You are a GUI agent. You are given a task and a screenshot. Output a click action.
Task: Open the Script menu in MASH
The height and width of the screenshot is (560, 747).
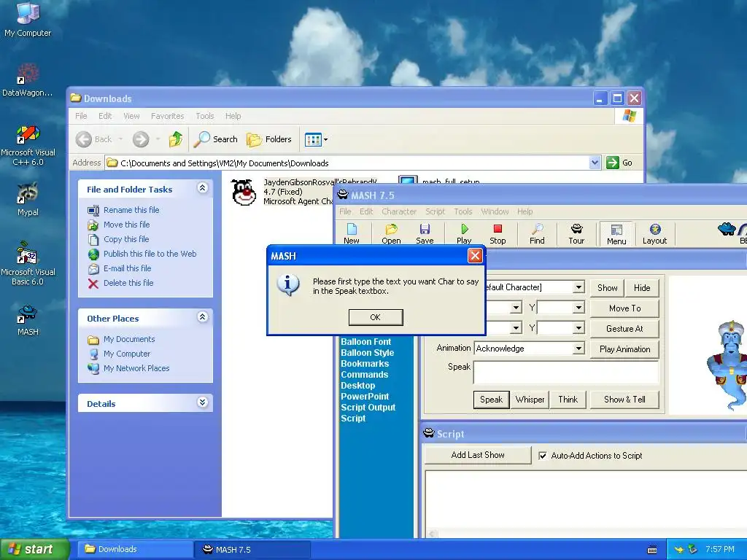click(x=435, y=211)
